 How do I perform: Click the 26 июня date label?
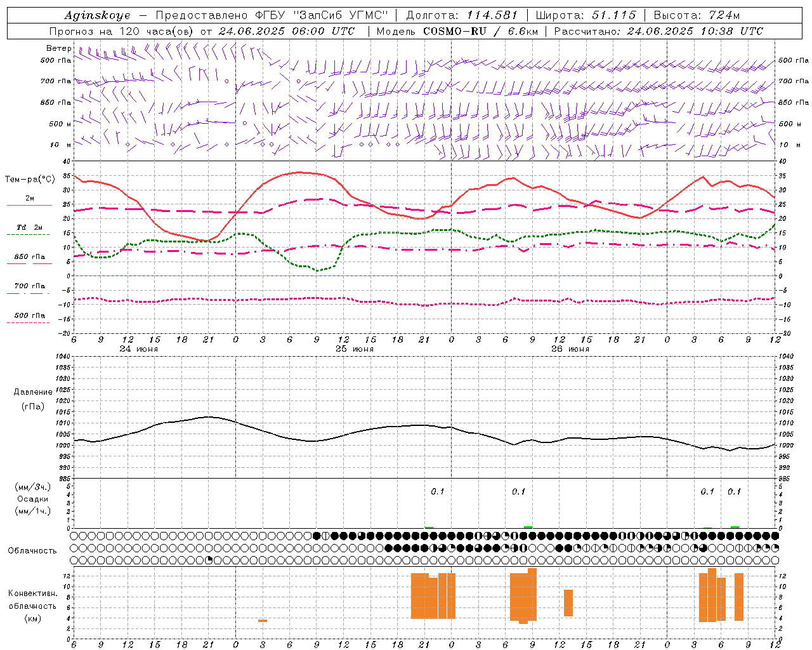coord(570,349)
